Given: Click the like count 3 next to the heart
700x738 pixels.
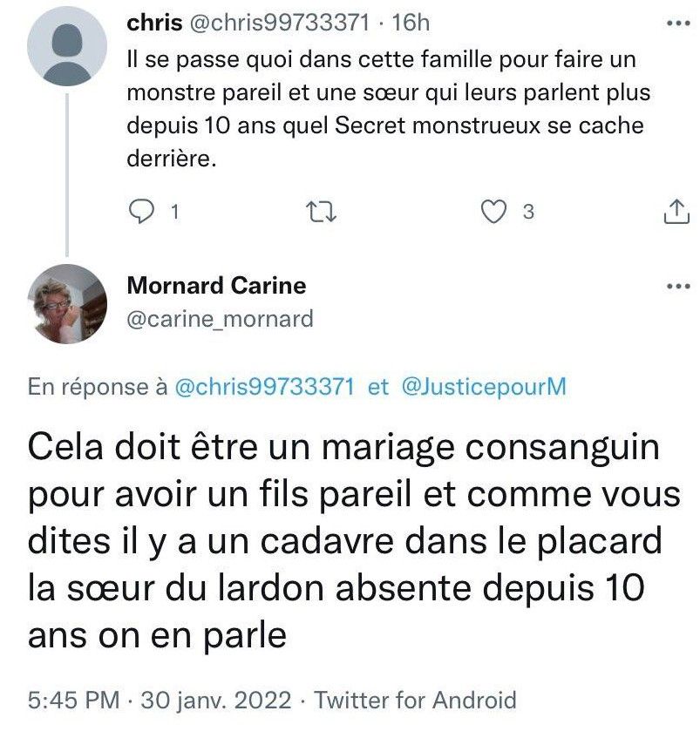Looking at the screenshot, I should (x=527, y=211).
